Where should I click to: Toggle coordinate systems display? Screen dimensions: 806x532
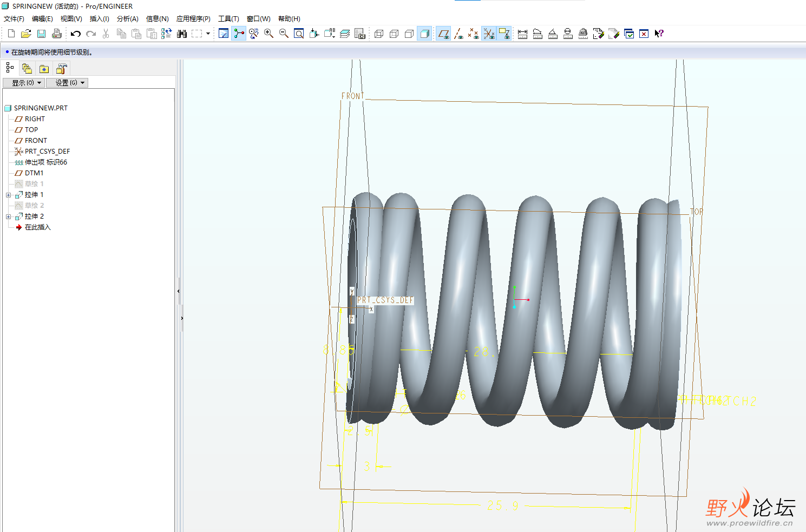(489, 34)
